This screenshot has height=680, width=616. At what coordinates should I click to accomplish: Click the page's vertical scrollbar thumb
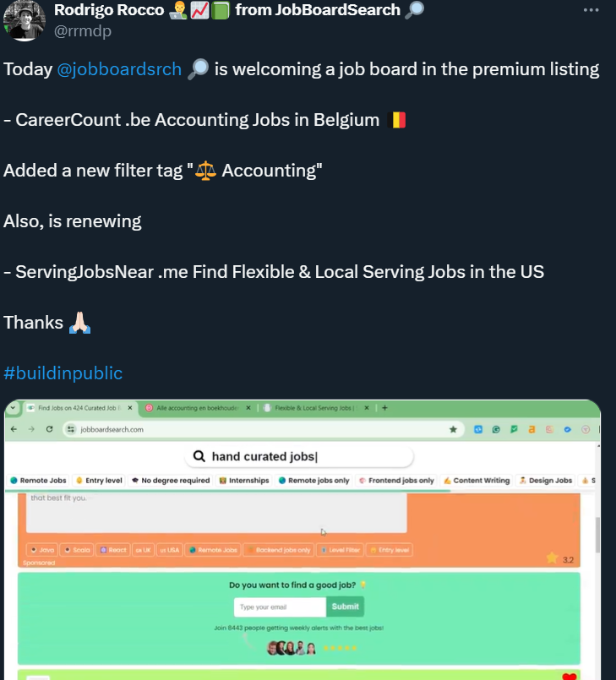click(597, 536)
